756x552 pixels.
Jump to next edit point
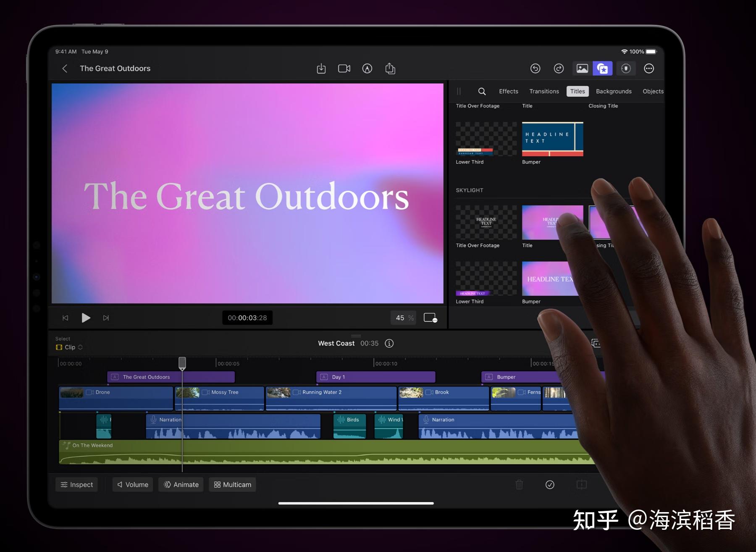(x=106, y=318)
